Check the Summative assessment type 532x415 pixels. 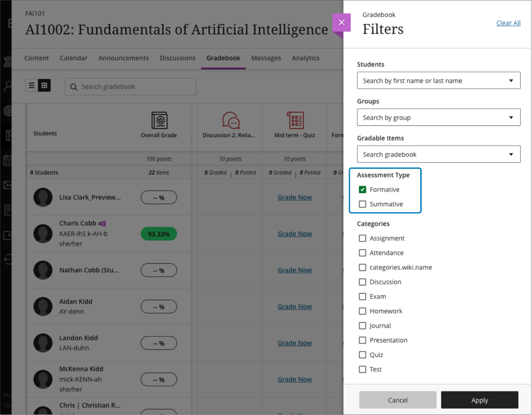[362, 204]
